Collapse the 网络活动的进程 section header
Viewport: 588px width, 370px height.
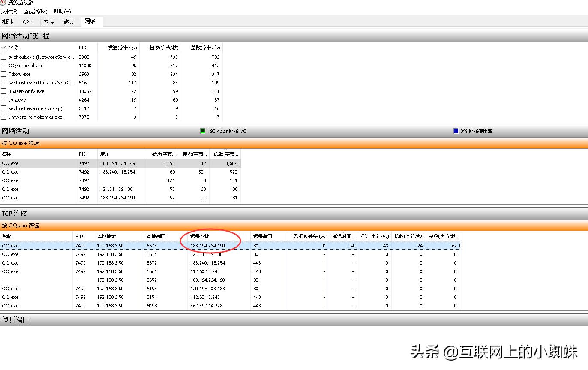click(294, 36)
